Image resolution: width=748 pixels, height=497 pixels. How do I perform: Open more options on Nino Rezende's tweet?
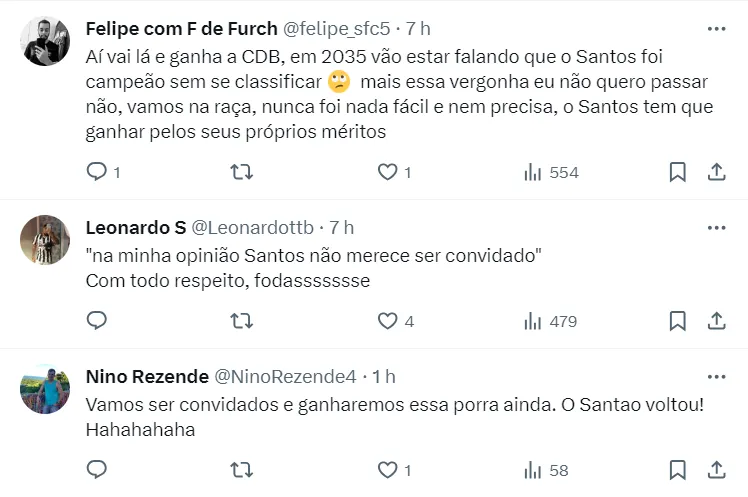tap(716, 376)
